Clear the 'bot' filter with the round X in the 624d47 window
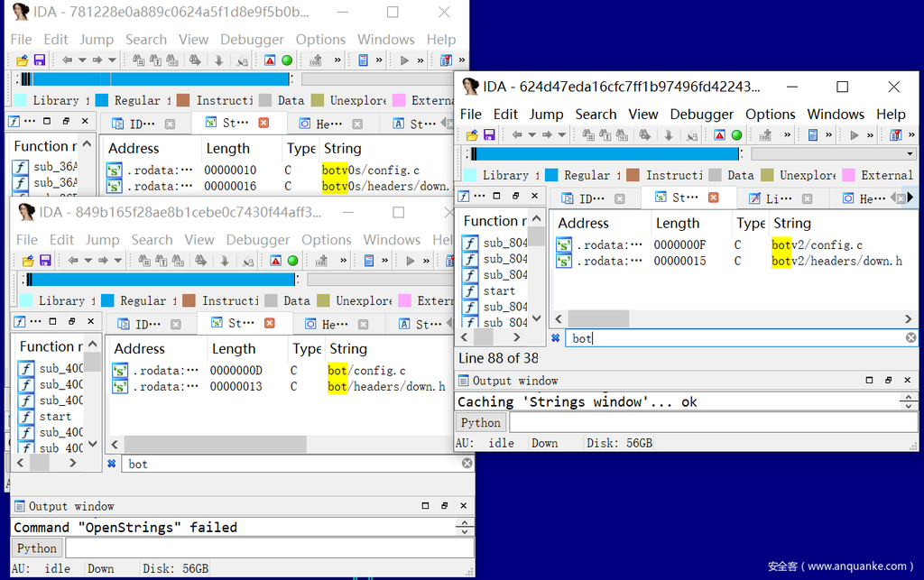 [x=910, y=338]
